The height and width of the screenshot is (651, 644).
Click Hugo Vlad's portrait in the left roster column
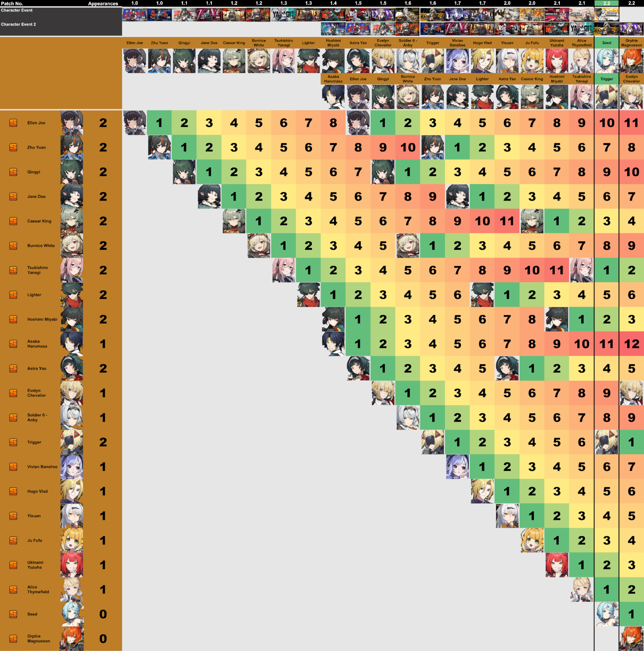[72, 491]
